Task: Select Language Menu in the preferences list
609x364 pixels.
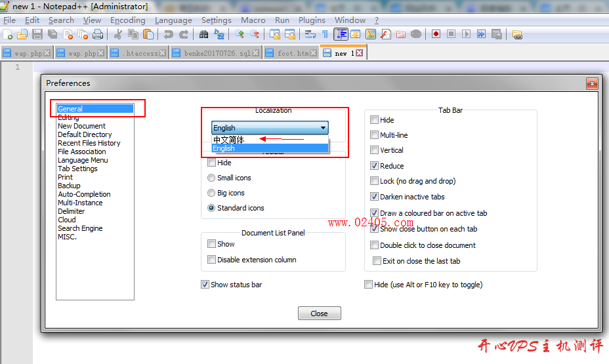Action: [83, 160]
